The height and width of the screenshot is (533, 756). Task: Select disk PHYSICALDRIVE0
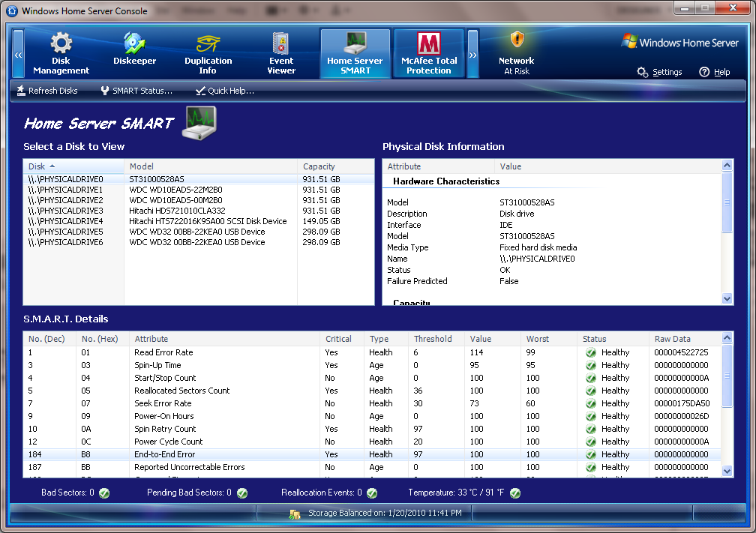tap(199, 179)
